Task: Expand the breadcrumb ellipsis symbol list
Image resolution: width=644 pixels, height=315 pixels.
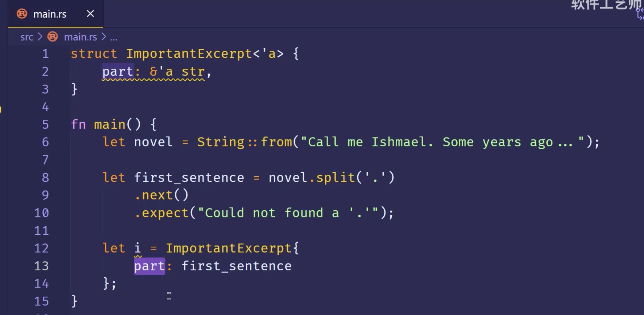Action: click(114, 37)
